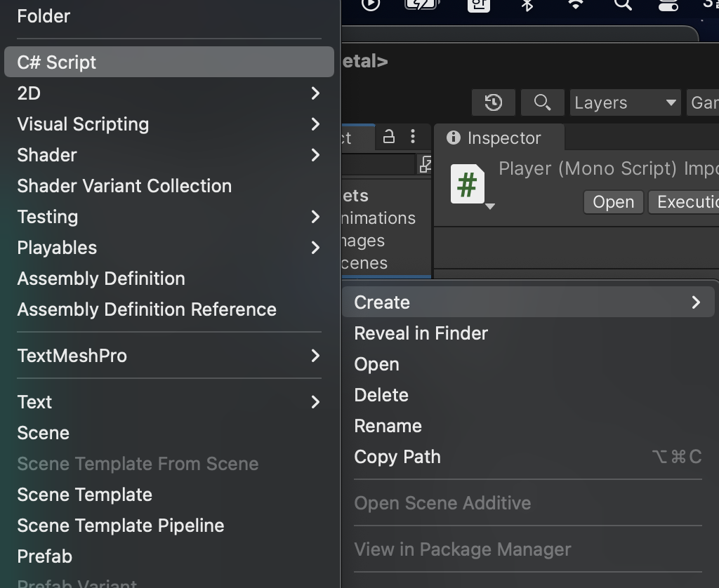Open the macOS Control Center
The width and height of the screenshot is (719, 588).
pyautogui.click(x=668, y=4)
